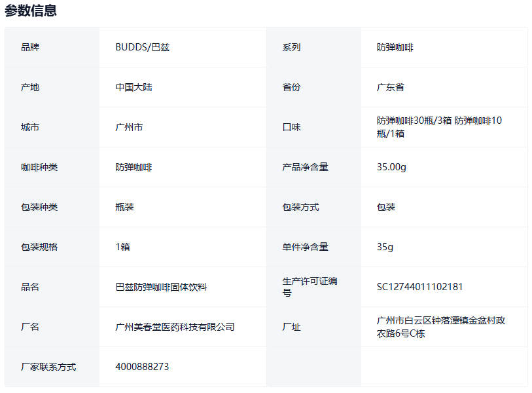Screen dimensions: 532x393
Task: Select the 单件净含量 label cell
Action: click(x=313, y=247)
